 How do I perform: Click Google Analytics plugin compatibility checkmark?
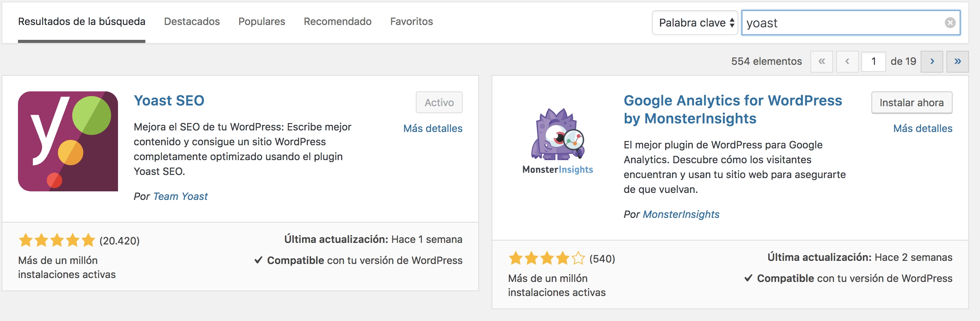click(x=748, y=278)
